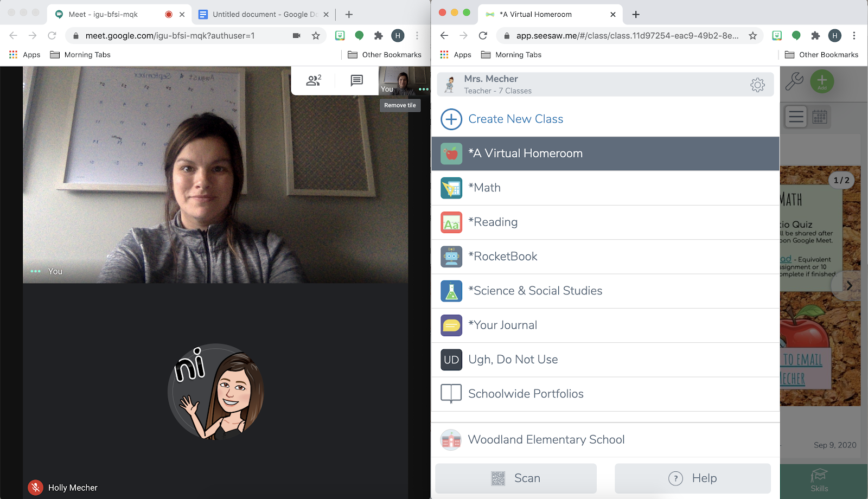Open Morning Tabs folder in Seesaw window
868x499 pixels.
pyautogui.click(x=512, y=55)
